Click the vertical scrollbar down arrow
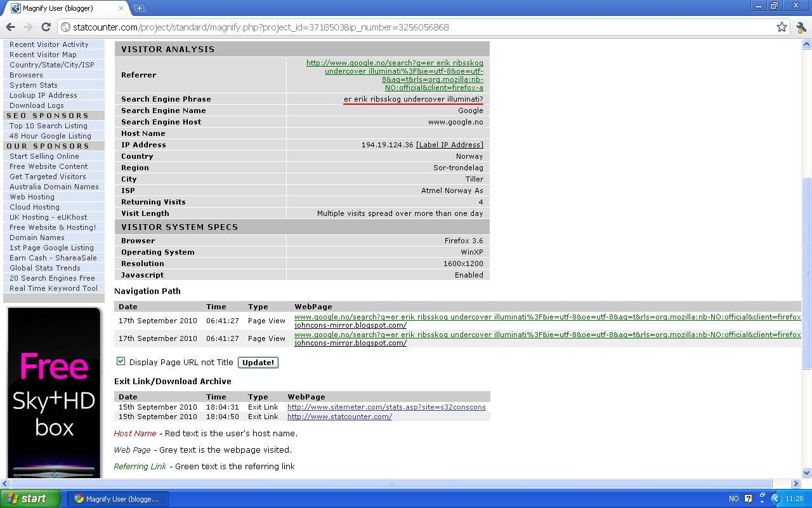This screenshot has width=812, height=508. pyautogui.click(x=807, y=472)
